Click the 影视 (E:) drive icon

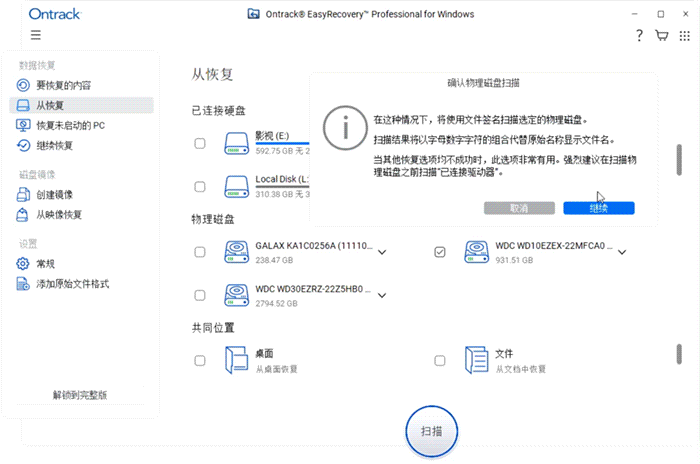[x=237, y=143]
